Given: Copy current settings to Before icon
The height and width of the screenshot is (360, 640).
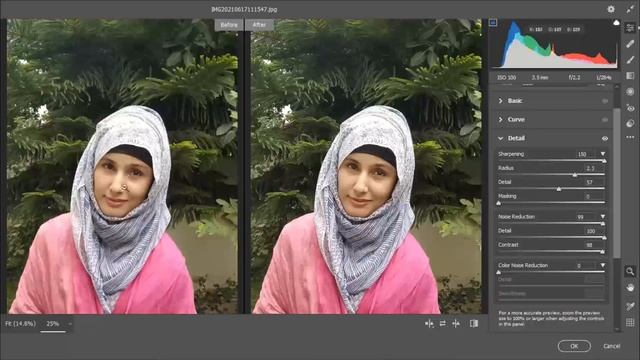Looking at the screenshot, I should [x=456, y=324].
